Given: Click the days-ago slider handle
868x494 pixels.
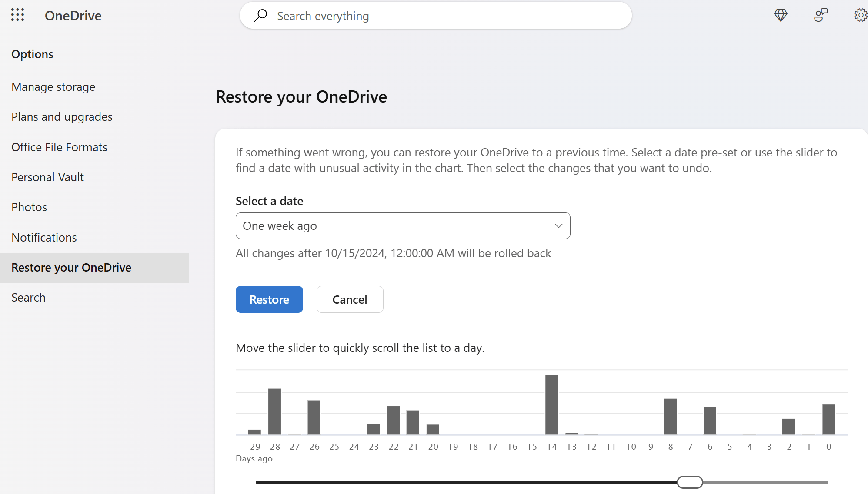Looking at the screenshot, I should point(690,482).
